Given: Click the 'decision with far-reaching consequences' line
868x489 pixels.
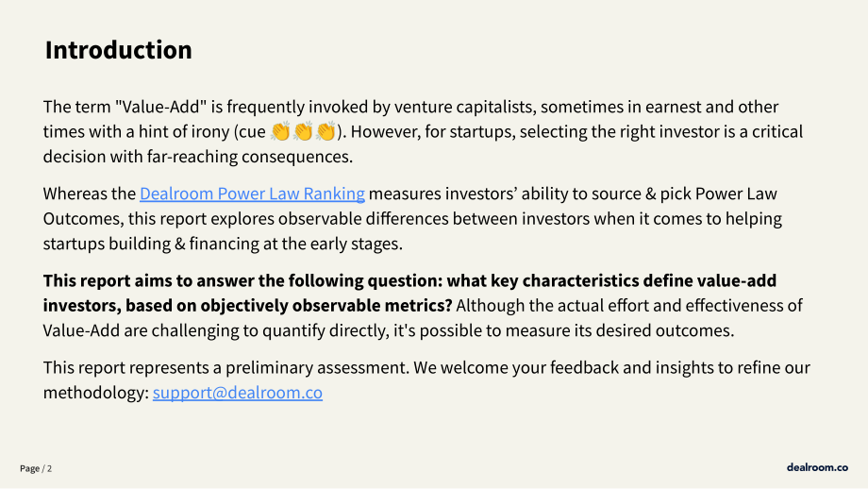Looking at the screenshot, I should (197, 157).
